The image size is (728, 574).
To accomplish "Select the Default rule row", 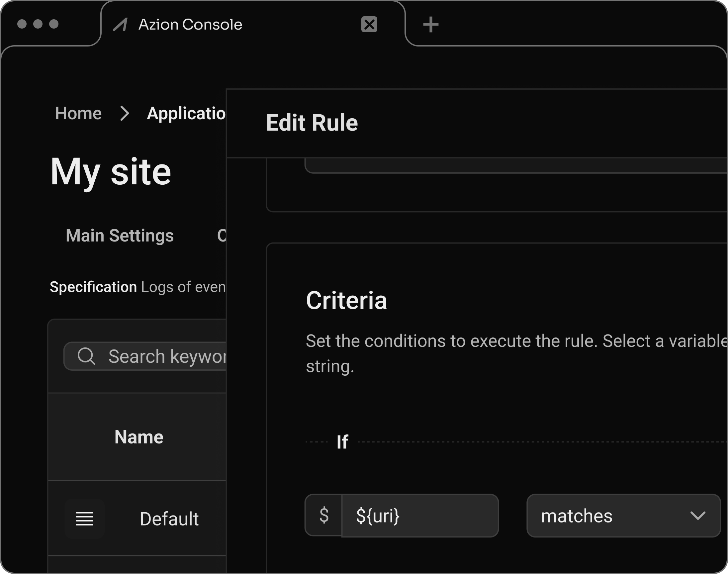I will coord(169,519).
